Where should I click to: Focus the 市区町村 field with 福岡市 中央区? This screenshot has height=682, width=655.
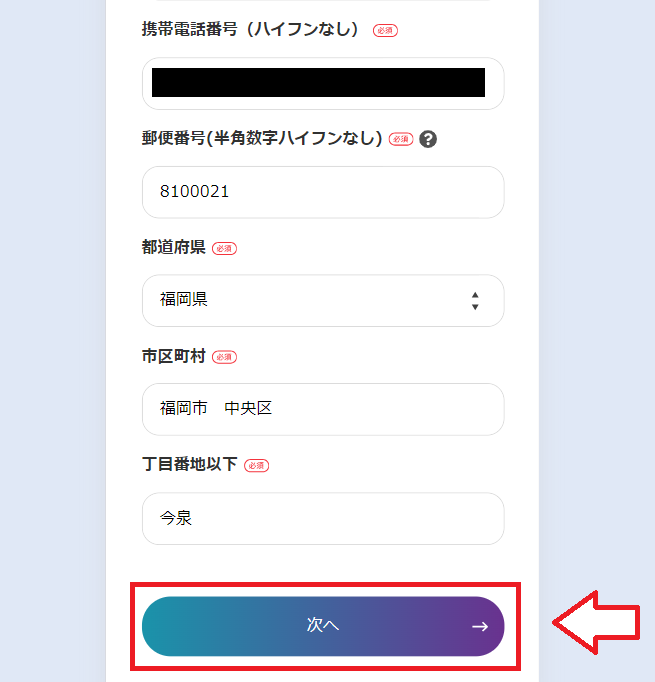(x=323, y=409)
